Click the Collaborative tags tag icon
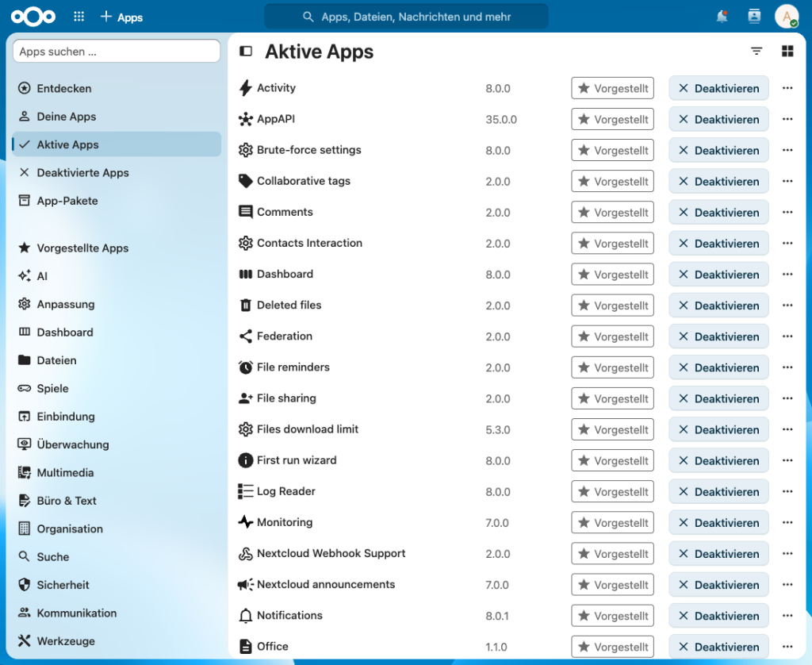Viewport: 812px width, 665px height. [246, 181]
